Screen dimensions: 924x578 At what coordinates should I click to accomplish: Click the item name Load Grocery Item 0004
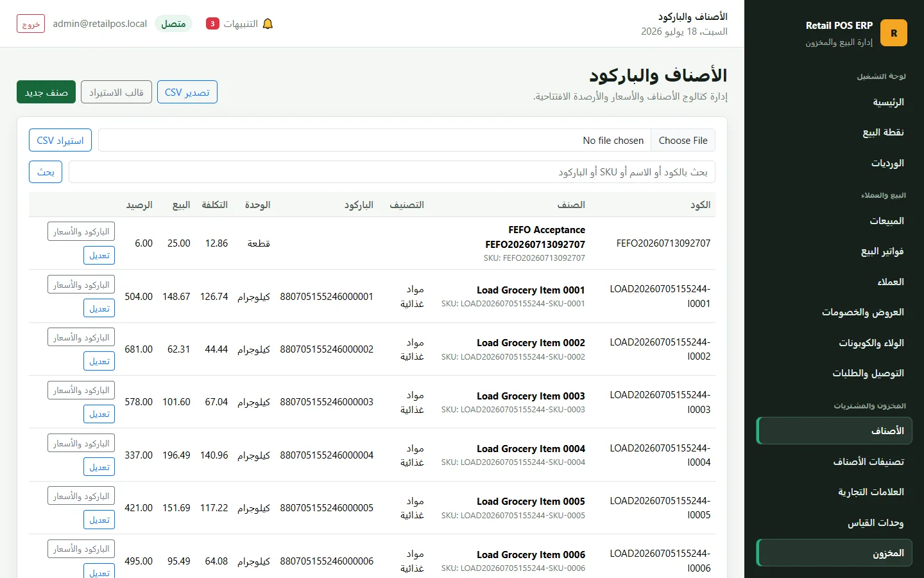[531, 449]
